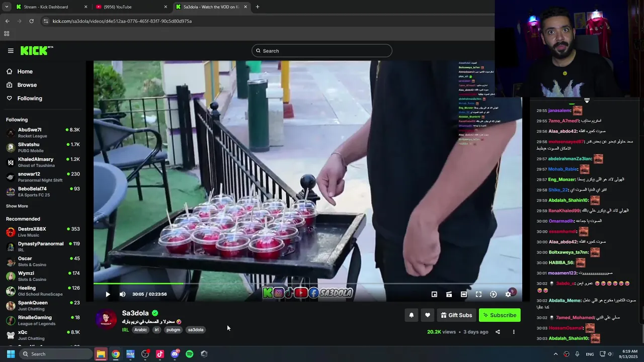Open playback speed control in player

[x=493, y=294]
